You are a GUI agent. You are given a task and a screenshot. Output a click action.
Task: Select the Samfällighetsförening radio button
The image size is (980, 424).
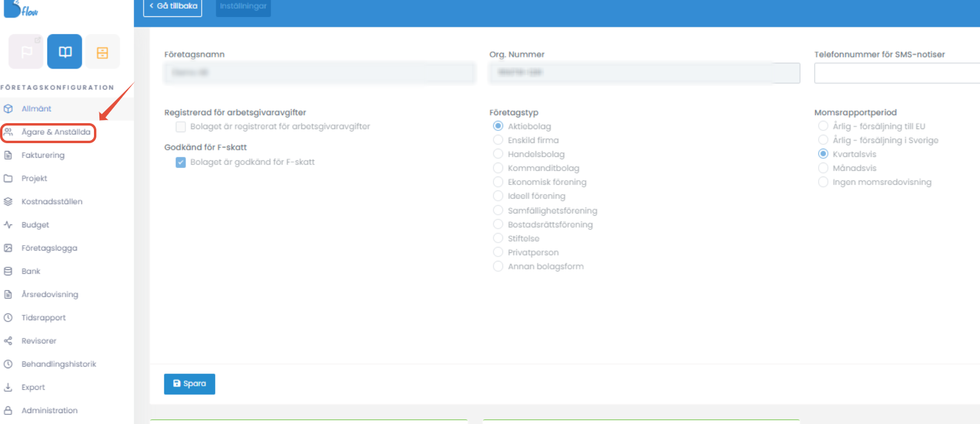click(498, 210)
